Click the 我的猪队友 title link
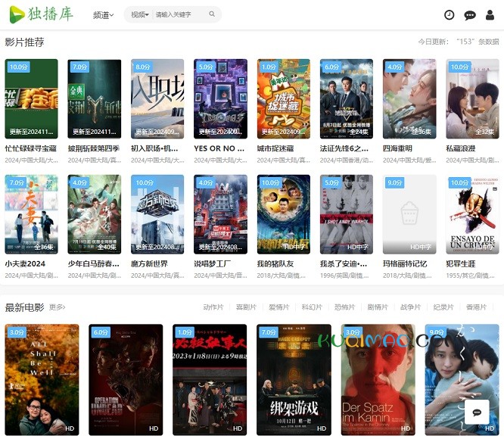Image resolution: width=504 pixels, height=439 pixels. pos(275,264)
